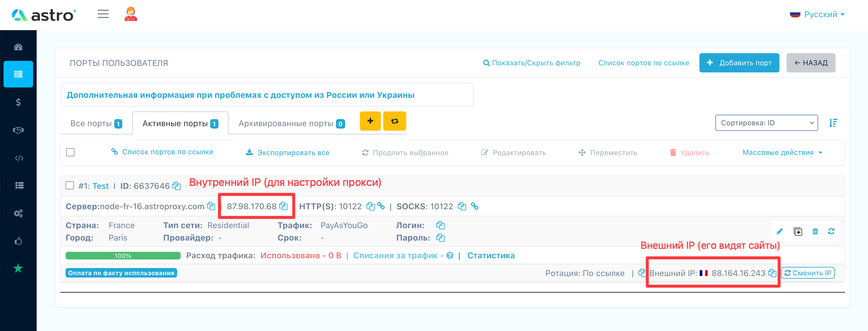
Task: Edit port with the pencil icon
Action: coord(779,231)
